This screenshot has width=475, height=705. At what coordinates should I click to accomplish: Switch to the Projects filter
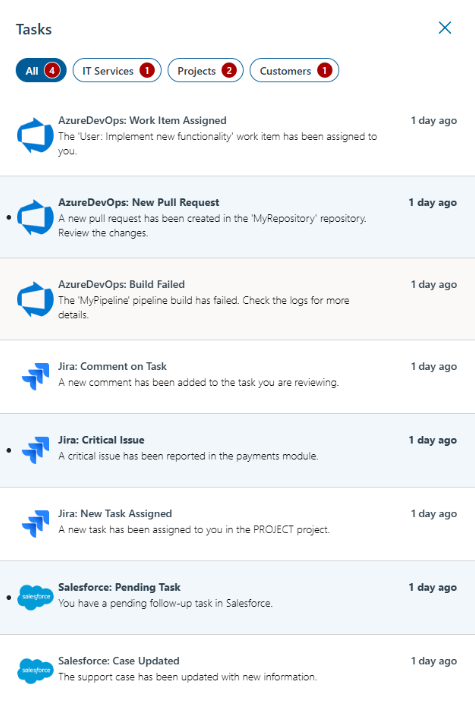[206, 71]
